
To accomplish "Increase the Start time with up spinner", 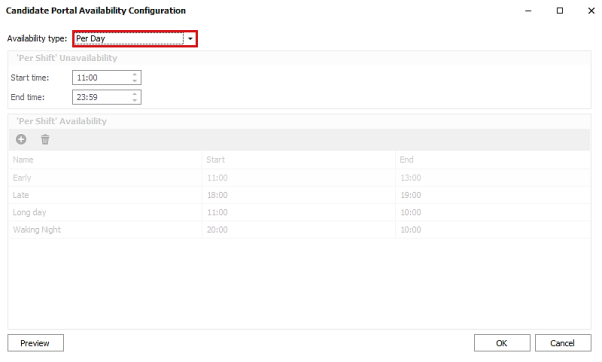I will (x=134, y=74).
